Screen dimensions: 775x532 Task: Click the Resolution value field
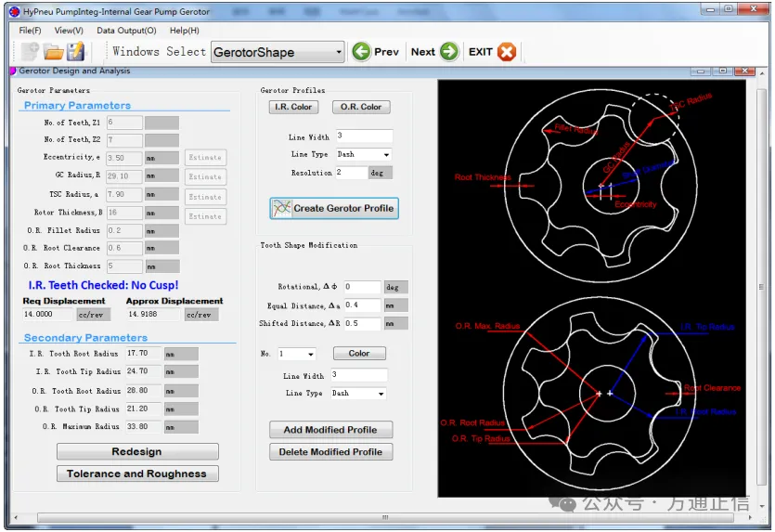(352, 173)
